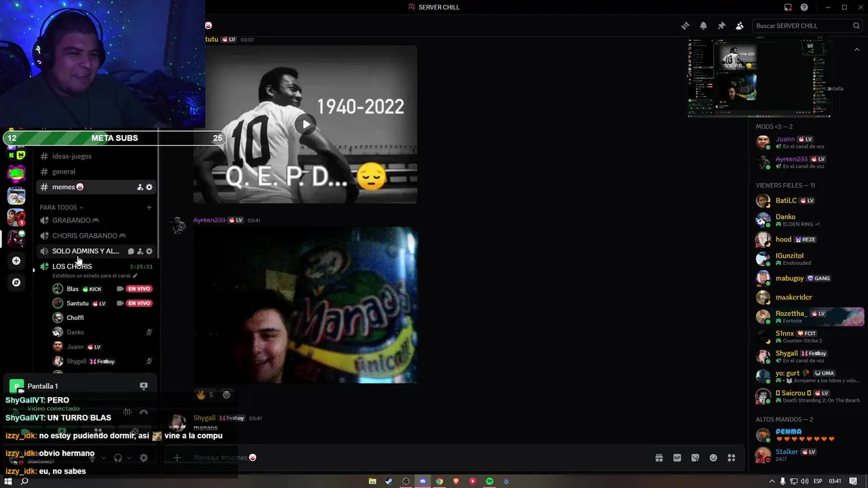868x488 pixels.
Task: Create invite for memes channel
Action: click(140, 187)
